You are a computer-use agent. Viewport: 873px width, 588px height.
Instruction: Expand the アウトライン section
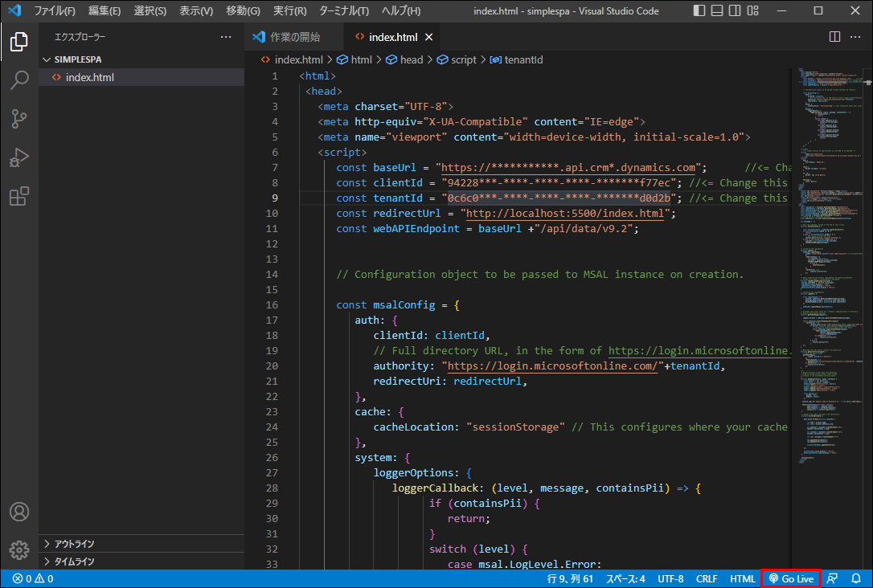141,544
